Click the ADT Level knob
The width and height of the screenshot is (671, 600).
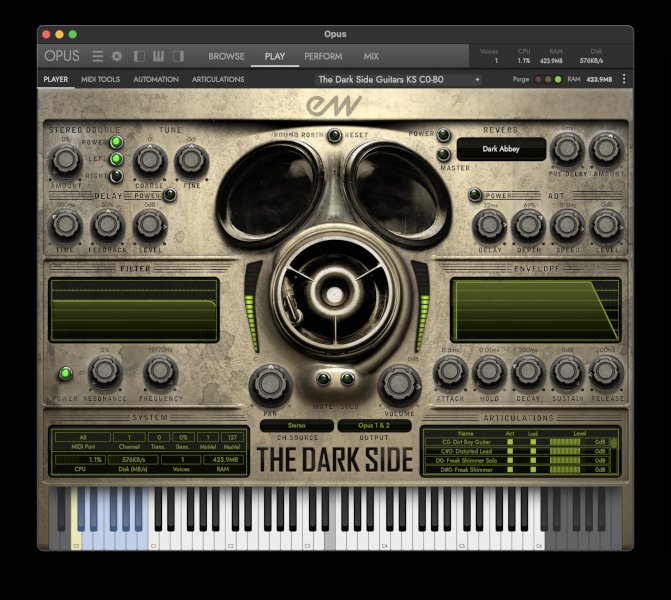click(606, 226)
